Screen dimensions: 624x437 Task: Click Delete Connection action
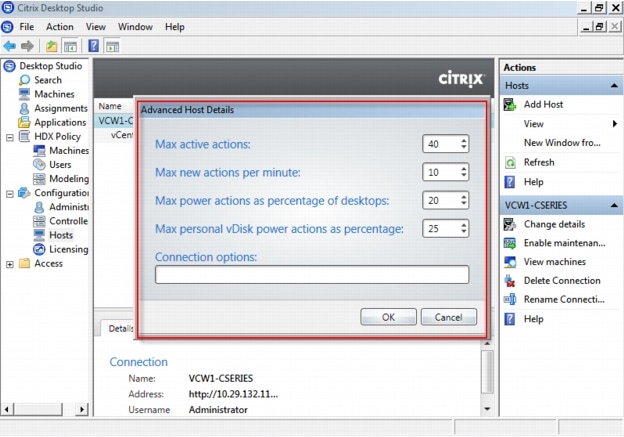(x=562, y=281)
